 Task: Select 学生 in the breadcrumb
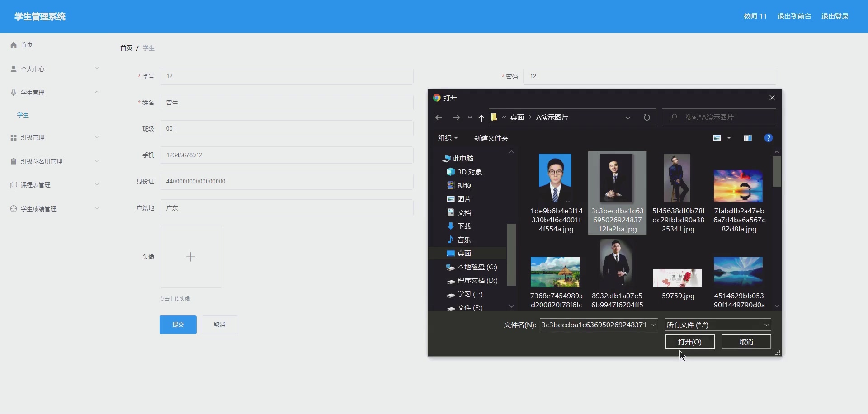point(148,48)
